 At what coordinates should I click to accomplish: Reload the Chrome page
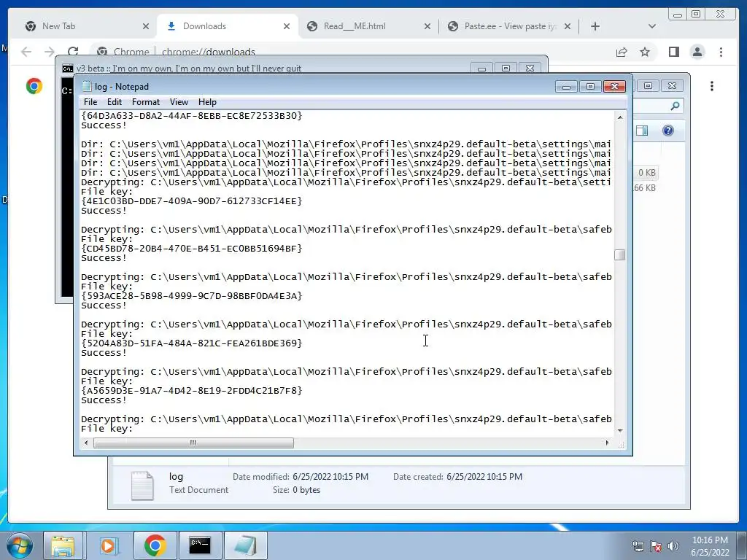[73, 52]
